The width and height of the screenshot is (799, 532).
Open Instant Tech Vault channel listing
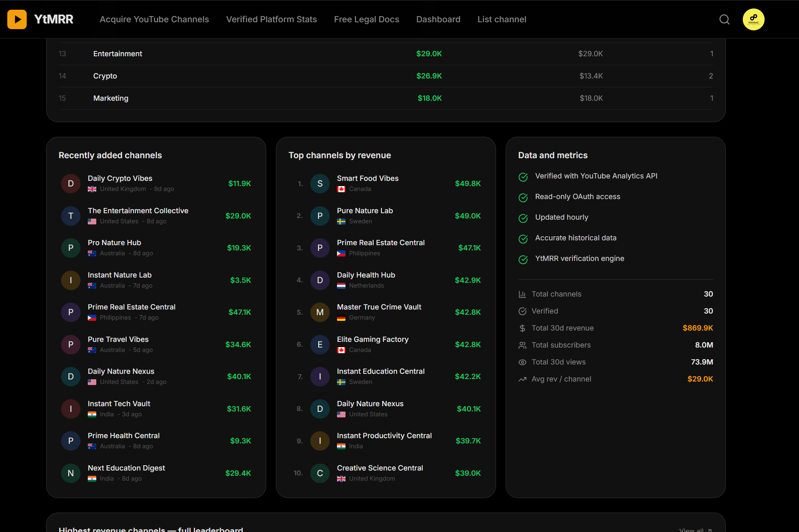tap(119, 404)
